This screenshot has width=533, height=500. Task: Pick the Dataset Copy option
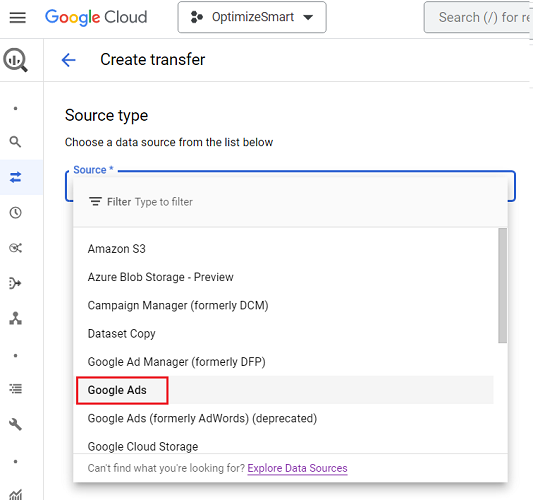(283, 333)
